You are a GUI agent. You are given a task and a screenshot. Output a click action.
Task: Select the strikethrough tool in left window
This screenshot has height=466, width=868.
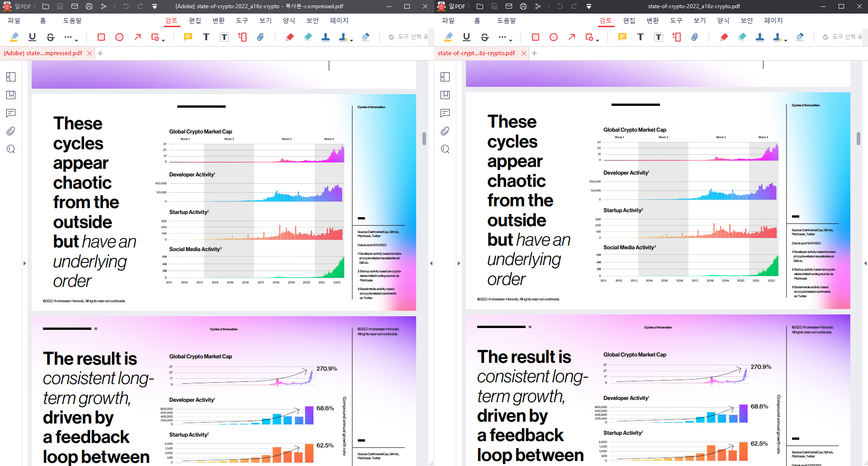click(51, 37)
